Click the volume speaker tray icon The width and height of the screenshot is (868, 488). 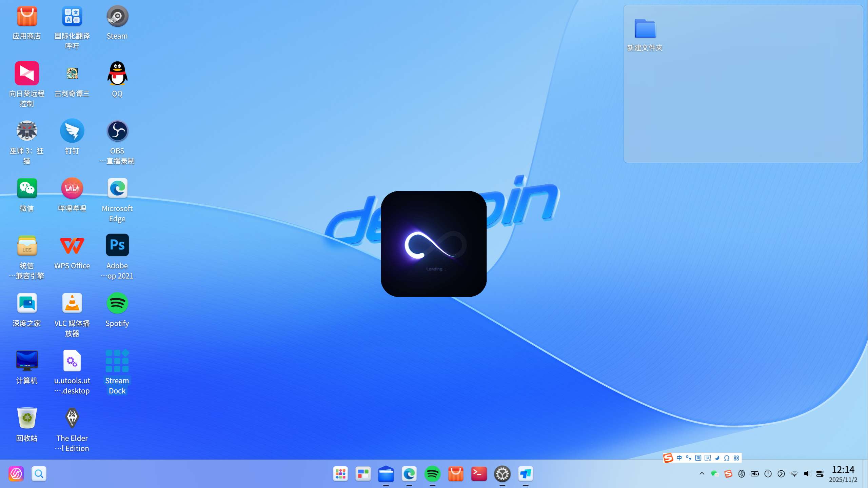click(807, 474)
